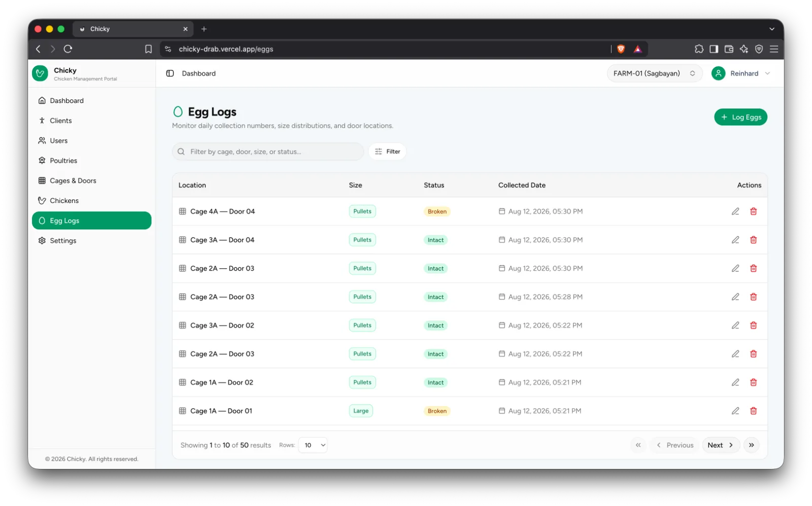The width and height of the screenshot is (812, 506).
Task: Go back in browser history
Action: point(39,49)
